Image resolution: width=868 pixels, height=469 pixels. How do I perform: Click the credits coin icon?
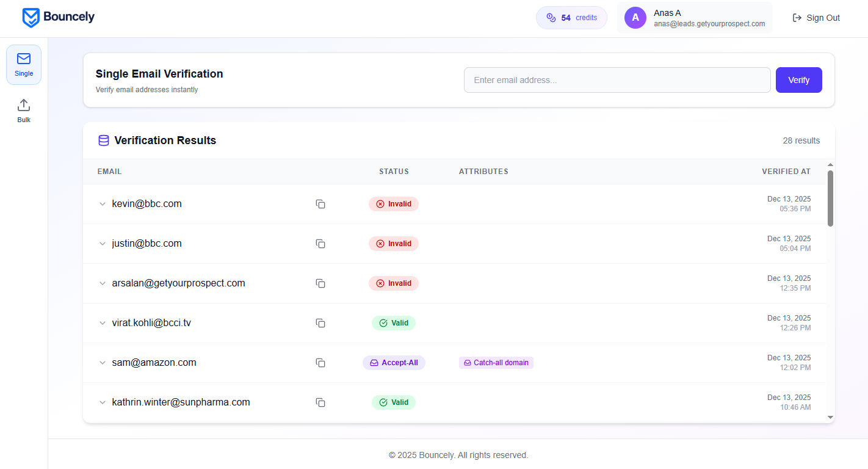coord(551,18)
